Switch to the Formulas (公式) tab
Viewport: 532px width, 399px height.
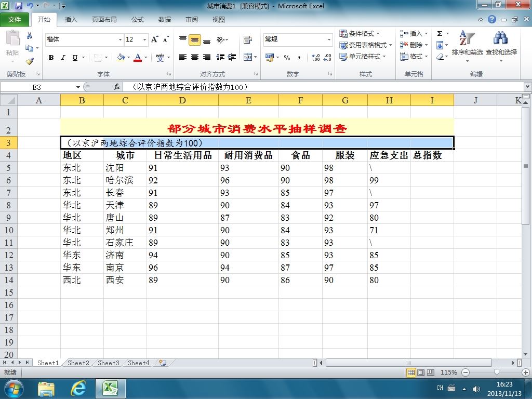click(x=138, y=20)
